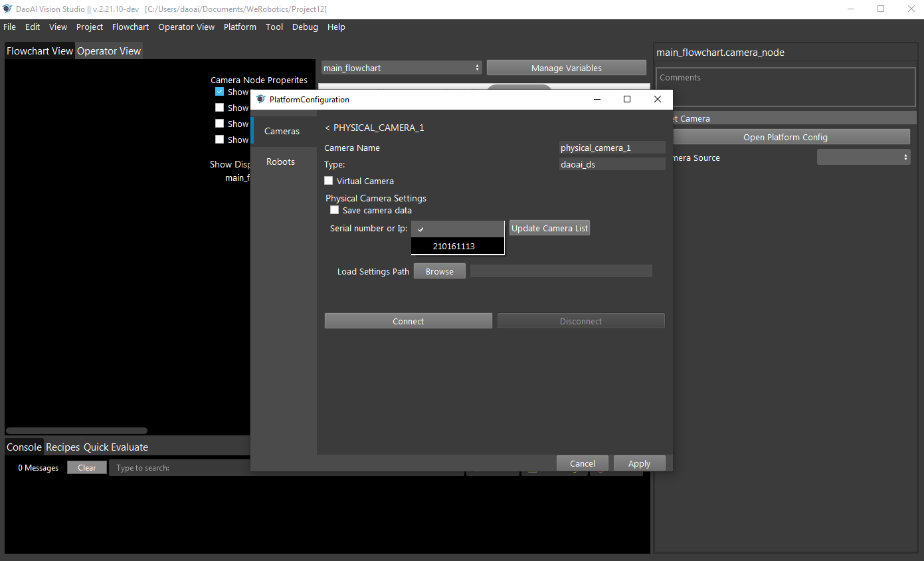This screenshot has width=924, height=561.
Task: Open the Debug menu
Action: point(305,27)
